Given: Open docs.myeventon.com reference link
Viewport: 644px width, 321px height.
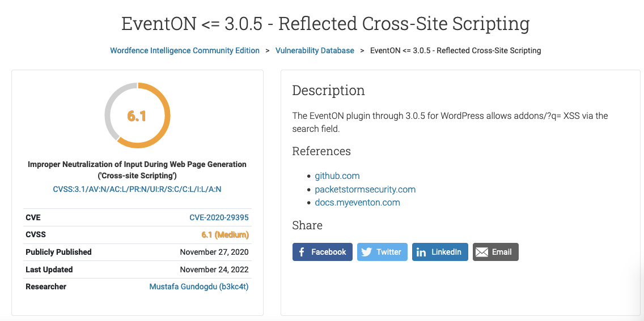Looking at the screenshot, I should (x=357, y=203).
